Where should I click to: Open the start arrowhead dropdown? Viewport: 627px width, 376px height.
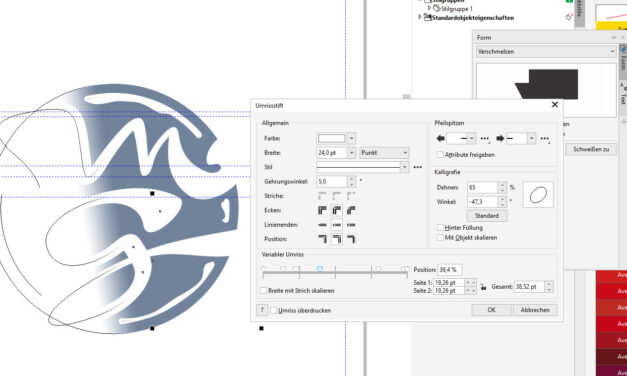pos(472,138)
